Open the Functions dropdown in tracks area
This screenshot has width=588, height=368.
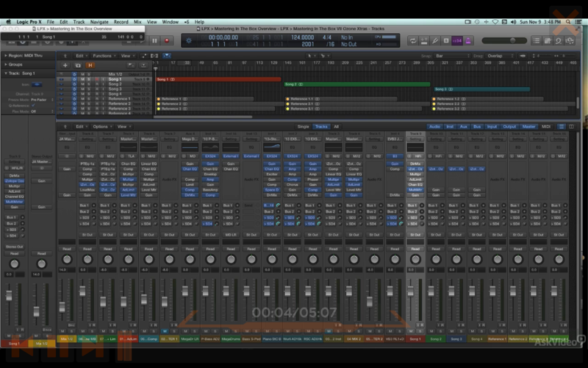point(104,55)
